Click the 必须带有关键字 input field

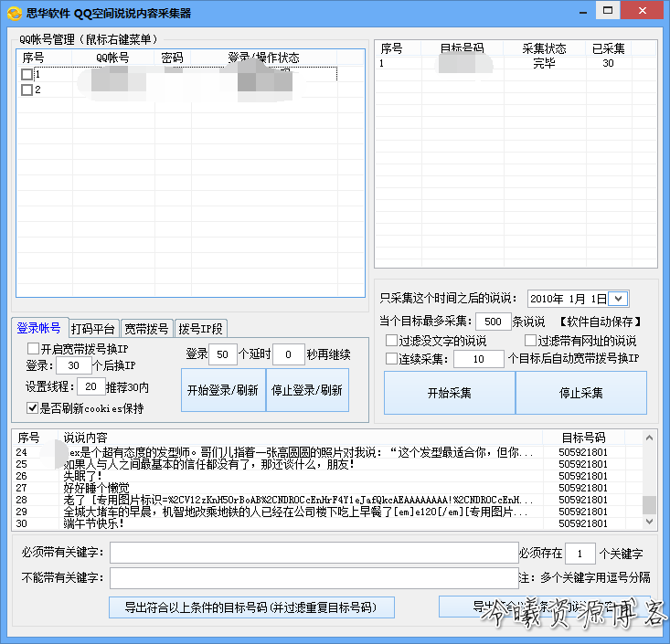314,553
